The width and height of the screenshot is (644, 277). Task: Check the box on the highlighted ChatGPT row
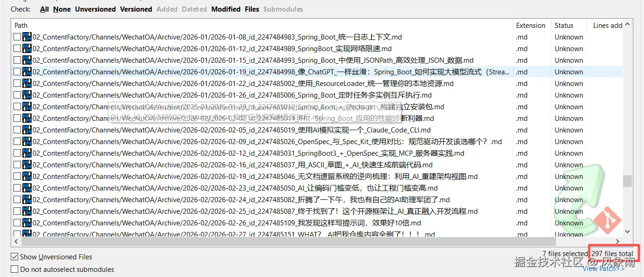tap(17, 72)
